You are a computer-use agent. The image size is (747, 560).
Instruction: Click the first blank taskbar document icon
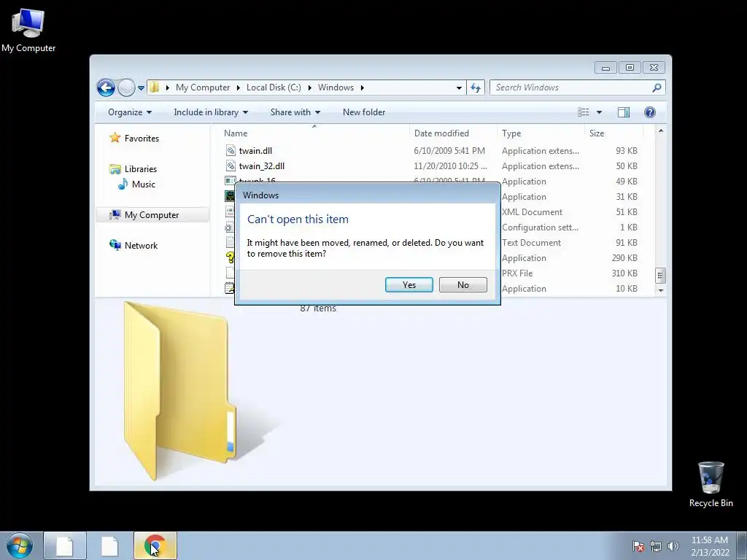(65, 545)
